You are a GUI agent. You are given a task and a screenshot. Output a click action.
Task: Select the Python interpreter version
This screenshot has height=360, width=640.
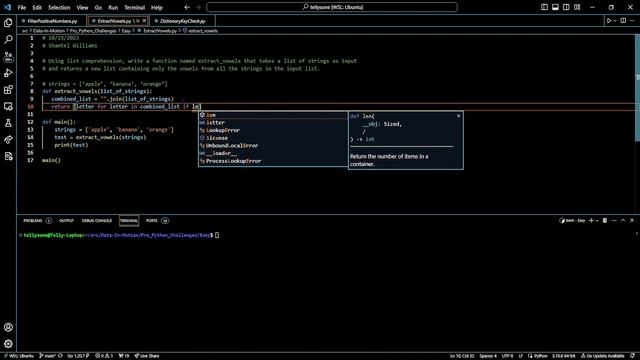(564, 356)
